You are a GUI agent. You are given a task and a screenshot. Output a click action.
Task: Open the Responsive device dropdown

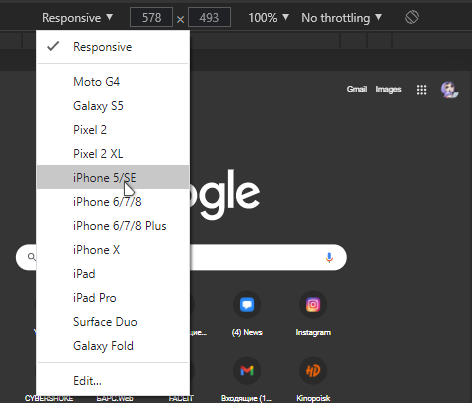(x=77, y=18)
